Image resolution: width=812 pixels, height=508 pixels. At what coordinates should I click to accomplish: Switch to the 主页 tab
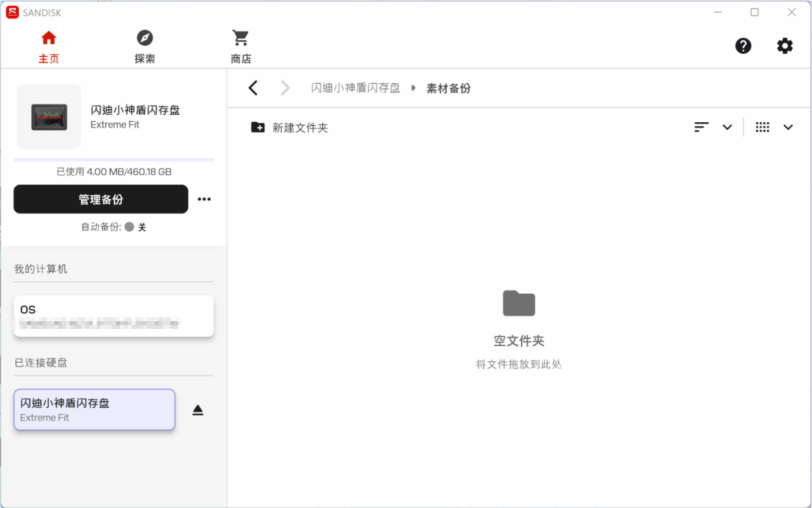tap(49, 47)
